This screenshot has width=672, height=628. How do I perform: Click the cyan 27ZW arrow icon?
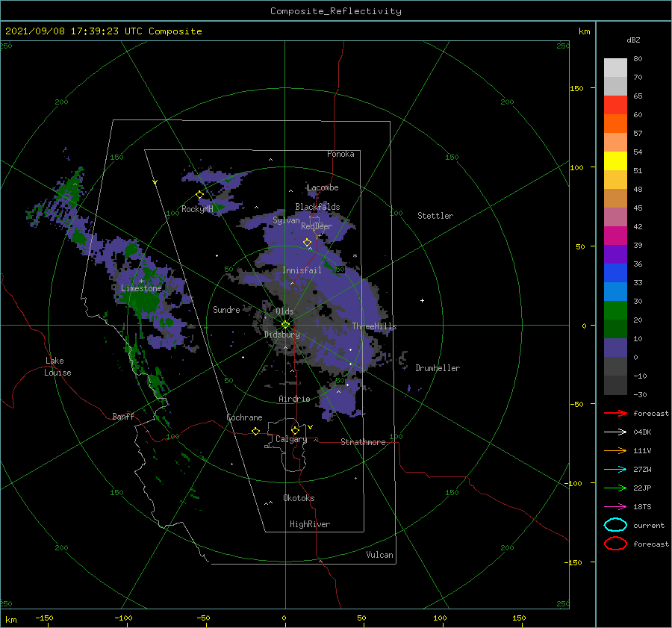pos(615,470)
